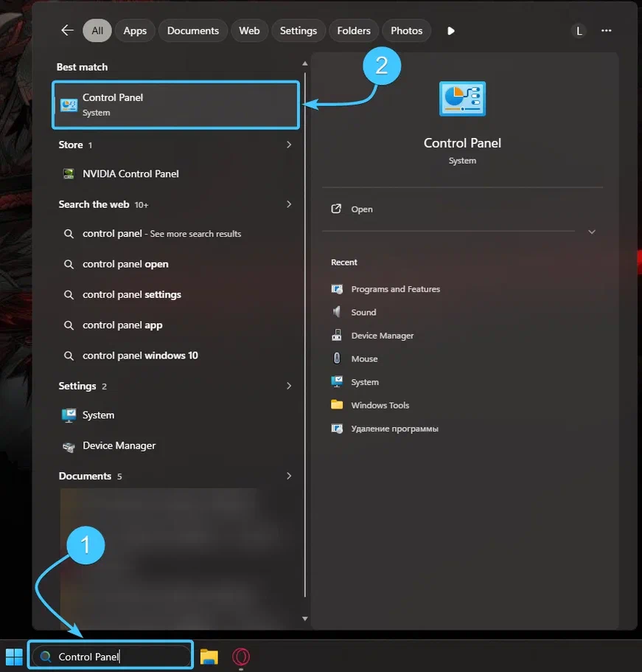642x672 pixels.
Task: Click the Device Manager icon in Recent
Action: pos(337,335)
